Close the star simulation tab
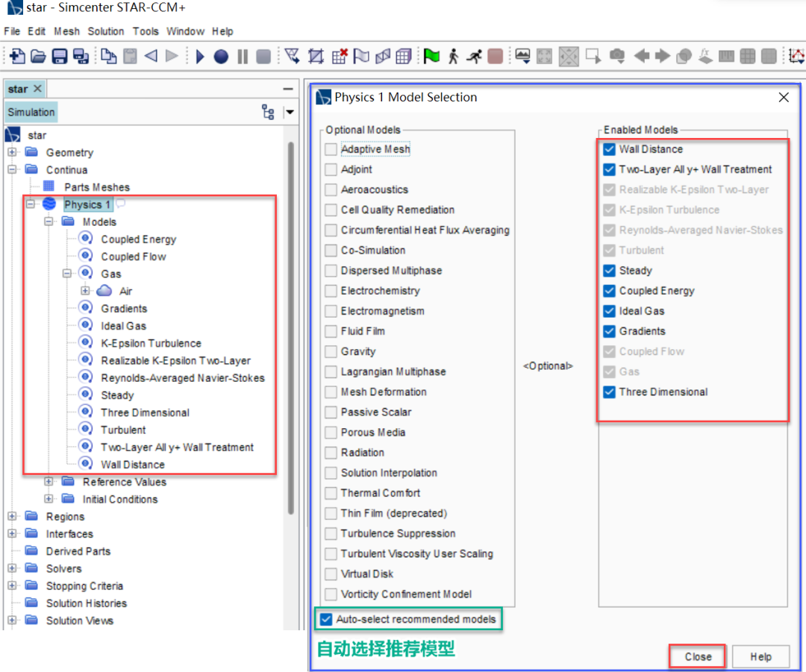The image size is (806, 672). coord(37,88)
